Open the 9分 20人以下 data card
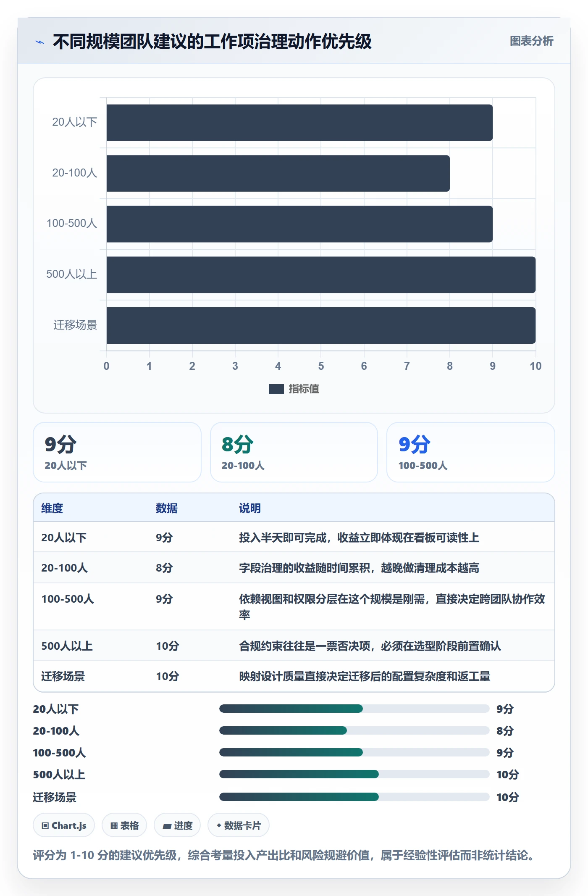Screen dimensions: 588x896 pyautogui.click(x=117, y=452)
